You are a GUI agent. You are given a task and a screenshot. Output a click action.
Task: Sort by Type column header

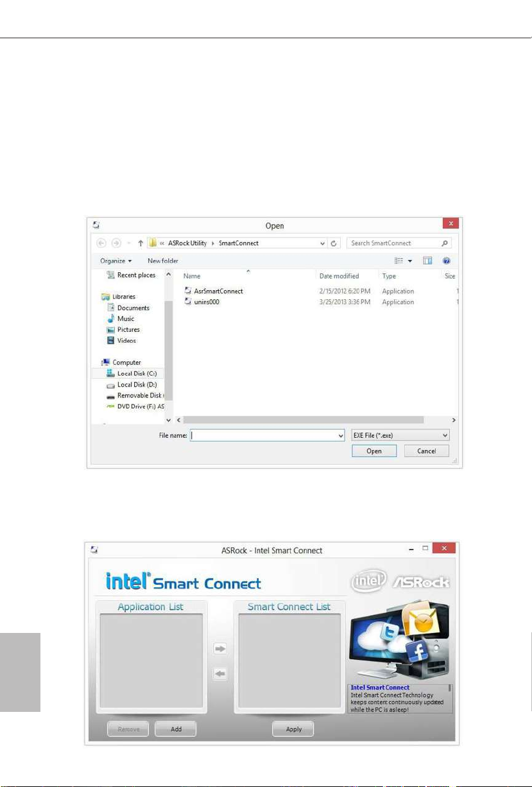(x=389, y=276)
